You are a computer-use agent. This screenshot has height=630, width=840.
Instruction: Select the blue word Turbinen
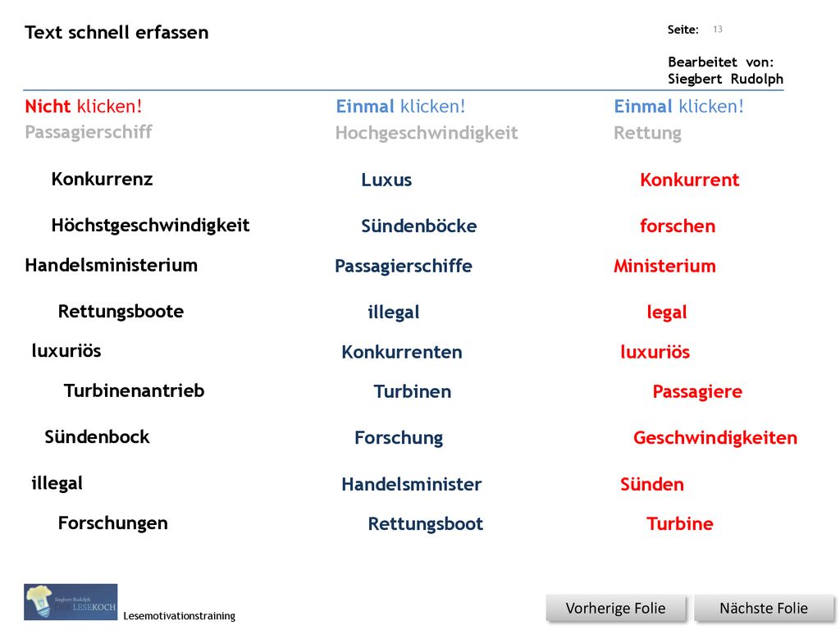[x=413, y=391]
